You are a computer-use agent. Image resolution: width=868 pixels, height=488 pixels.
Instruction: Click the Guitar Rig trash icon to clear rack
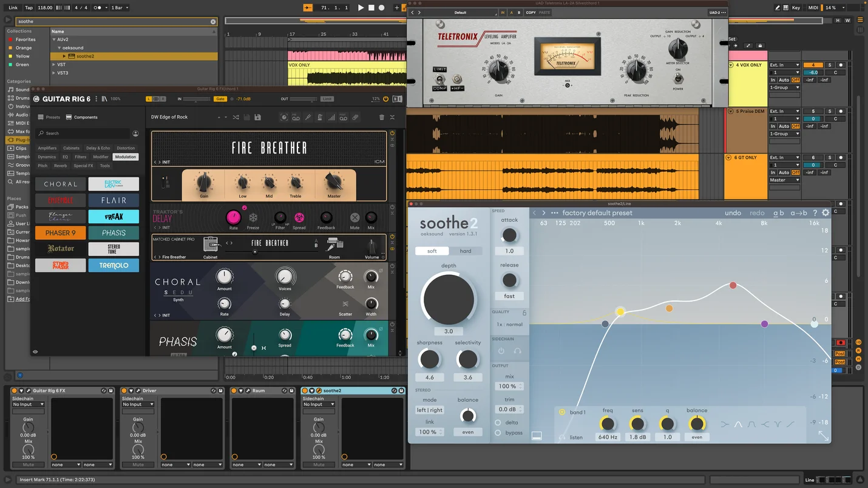point(381,117)
